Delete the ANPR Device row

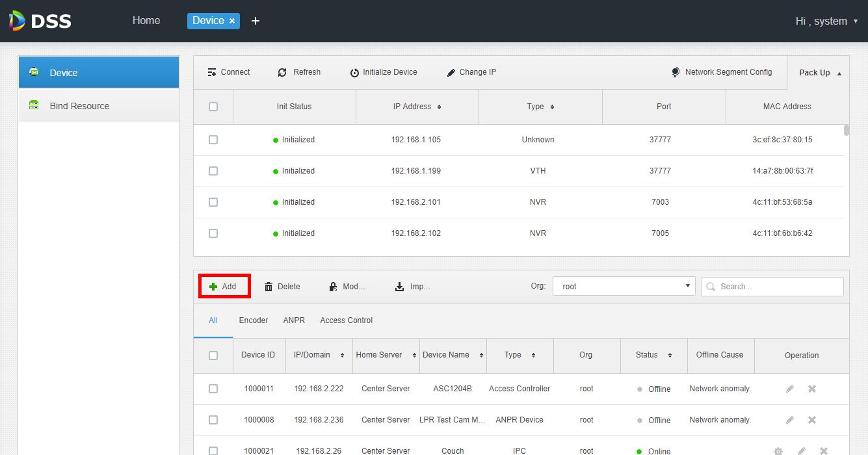pos(812,420)
